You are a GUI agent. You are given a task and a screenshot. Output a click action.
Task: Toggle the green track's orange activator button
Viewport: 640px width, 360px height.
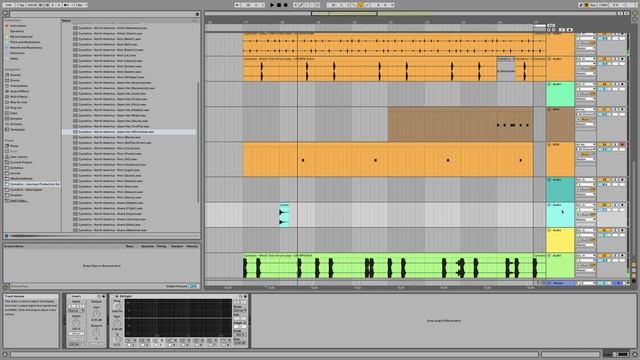(604, 84)
